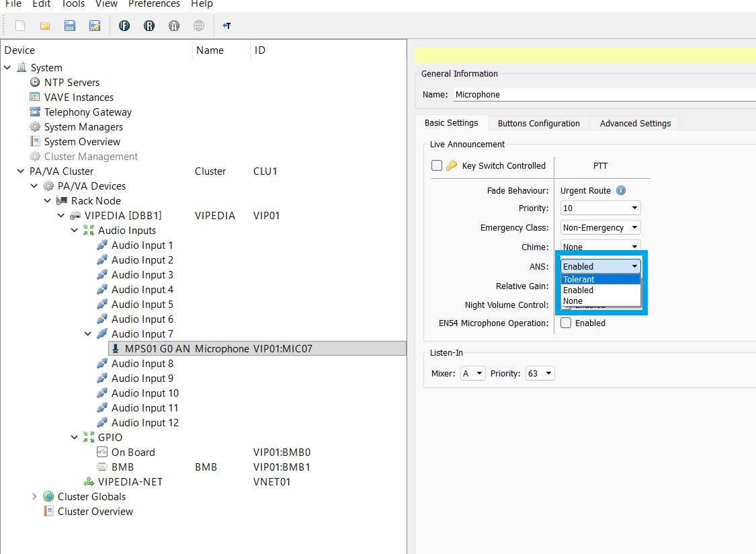Open the Priority 10 dropdown
The height and width of the screenshot is (554, 756).
pyautogui.click(x=600, y=208)
